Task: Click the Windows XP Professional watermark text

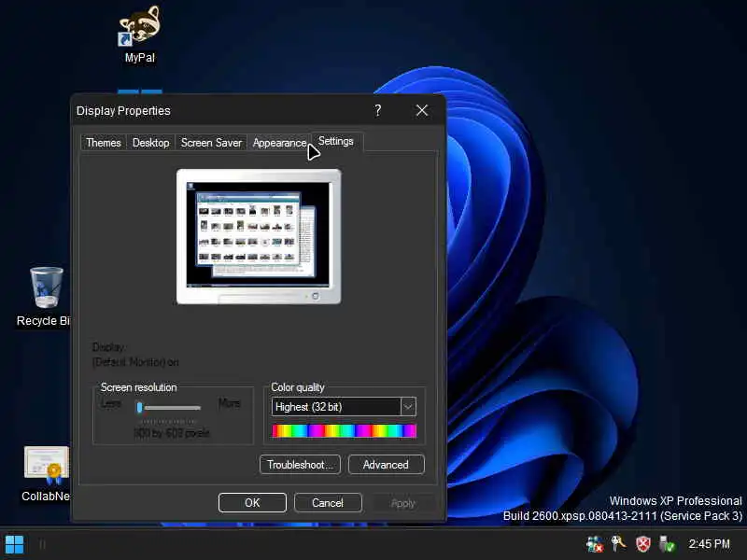Action: pyautogui.click(x=675, y=501)
